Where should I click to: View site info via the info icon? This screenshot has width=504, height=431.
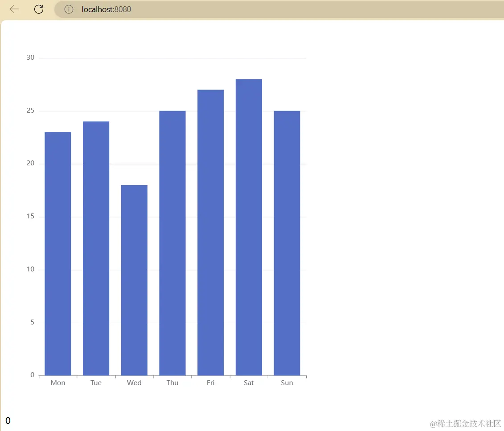(69, 9)
